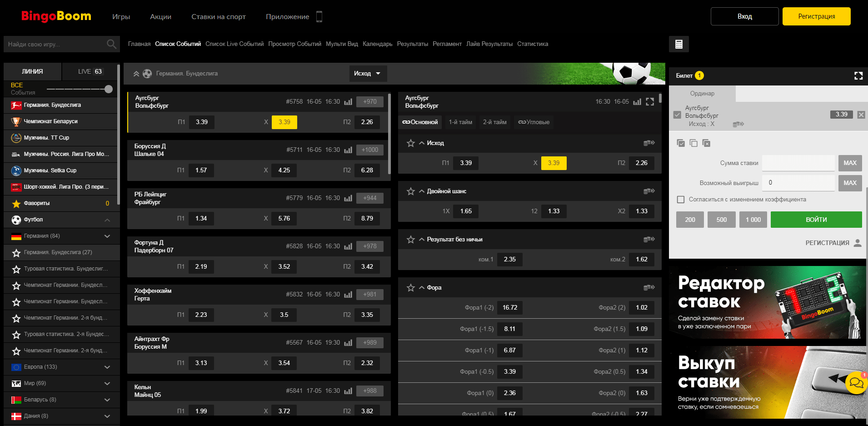Open statistics icon for Аугсбург Вольфсбург match

tap(348, 102)
